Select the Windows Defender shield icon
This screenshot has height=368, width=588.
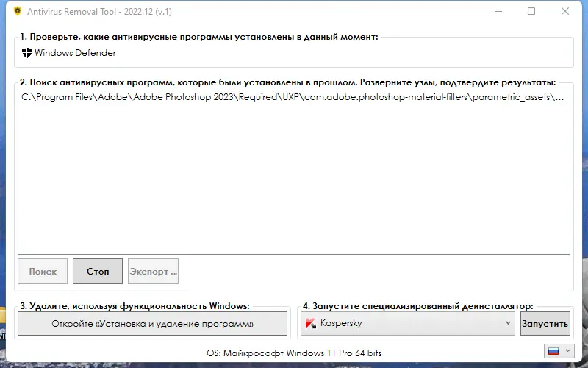coord(26,53)
